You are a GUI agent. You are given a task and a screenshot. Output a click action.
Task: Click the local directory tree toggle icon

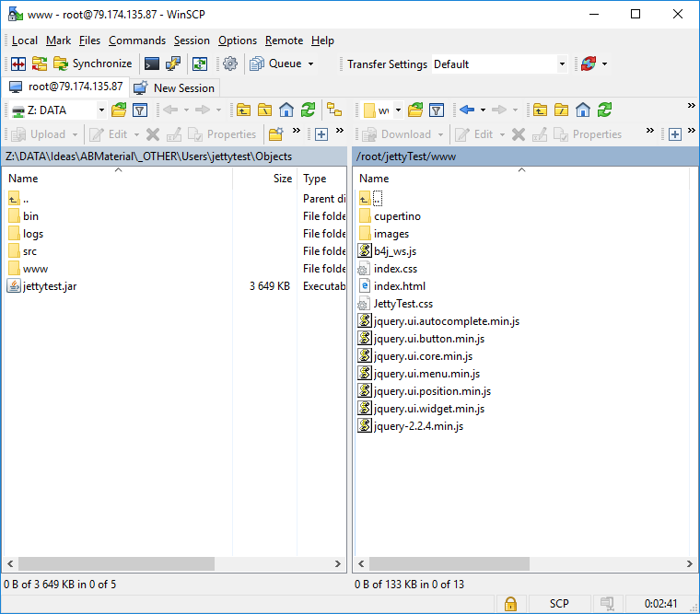coord(334,110)
